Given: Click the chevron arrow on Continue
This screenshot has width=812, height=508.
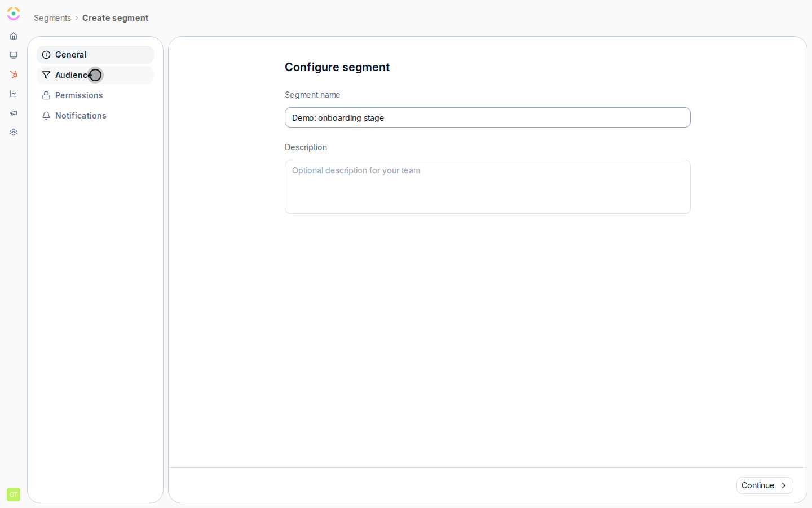Looking at the screenshot, I should [x=784, y=485].
